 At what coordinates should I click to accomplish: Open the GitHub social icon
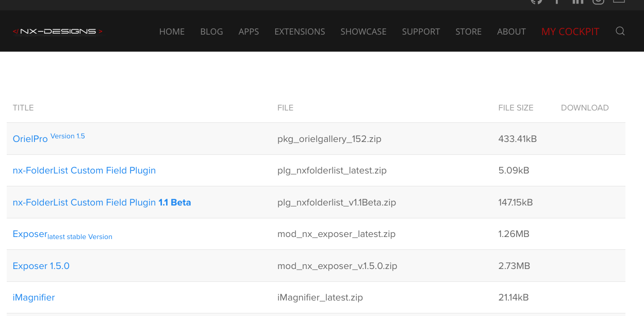pyautogui.click(x=536, y=2)
